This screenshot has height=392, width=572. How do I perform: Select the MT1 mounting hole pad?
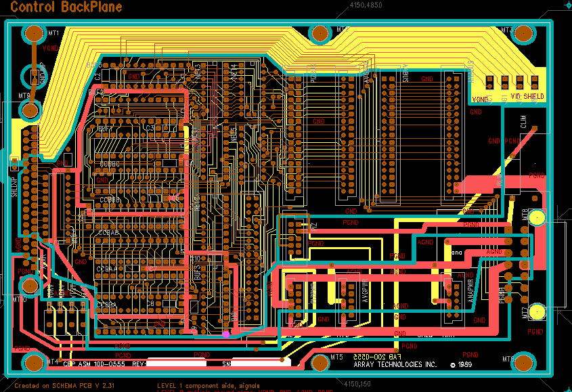[34, 33]
